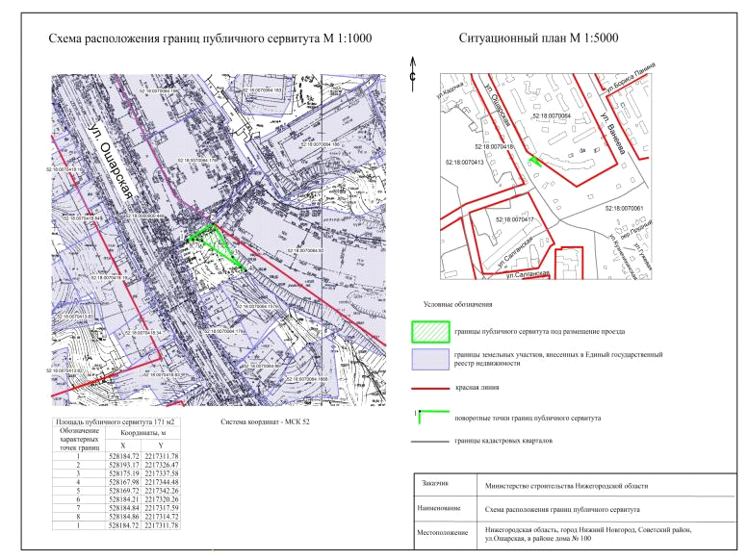Click the large 'ул. Ошарская' label on the 1:1000 map
748x560 pixels.
pos(111,161)
